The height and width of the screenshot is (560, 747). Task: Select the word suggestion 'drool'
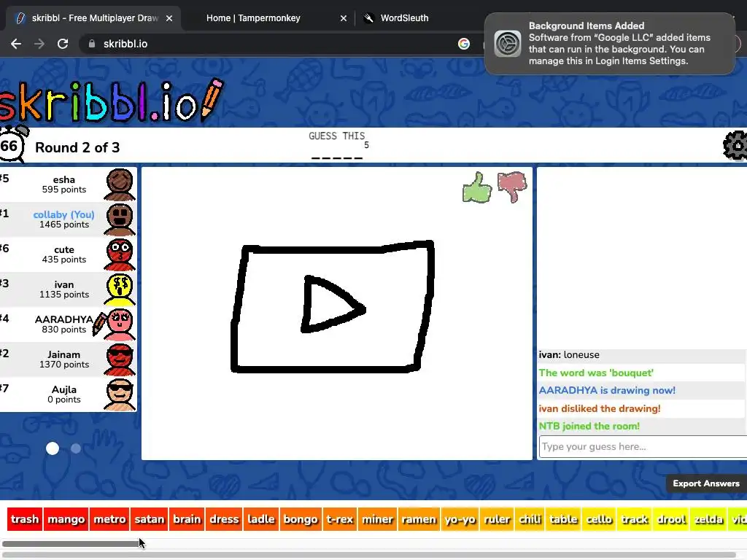coord(671,519)
